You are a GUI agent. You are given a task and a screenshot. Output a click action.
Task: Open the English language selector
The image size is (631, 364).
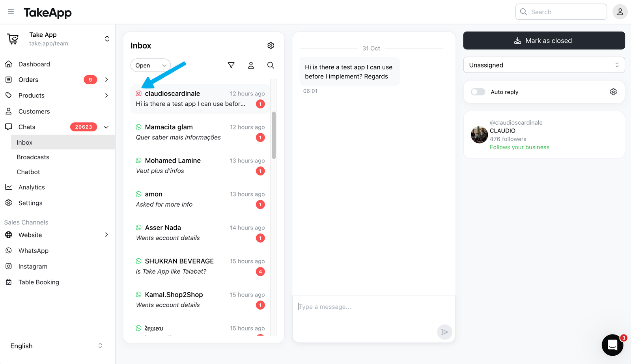57,346
